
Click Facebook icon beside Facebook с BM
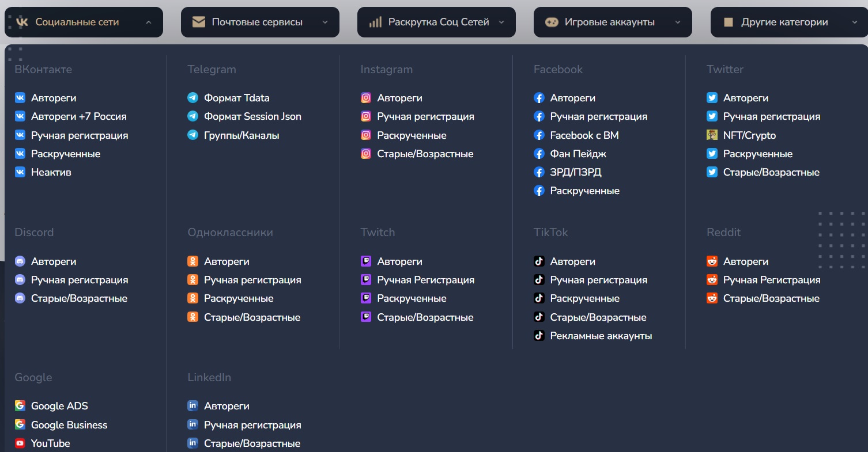coord(539,135)
